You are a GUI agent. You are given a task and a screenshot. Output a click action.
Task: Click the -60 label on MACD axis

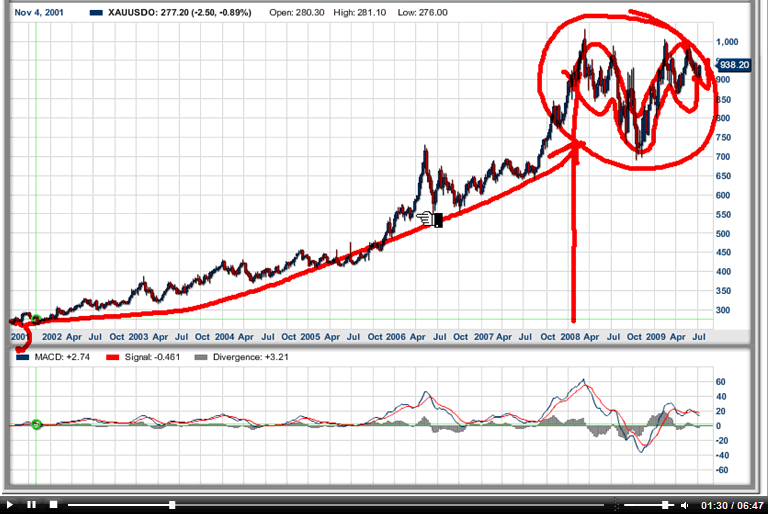coord(721,470)
